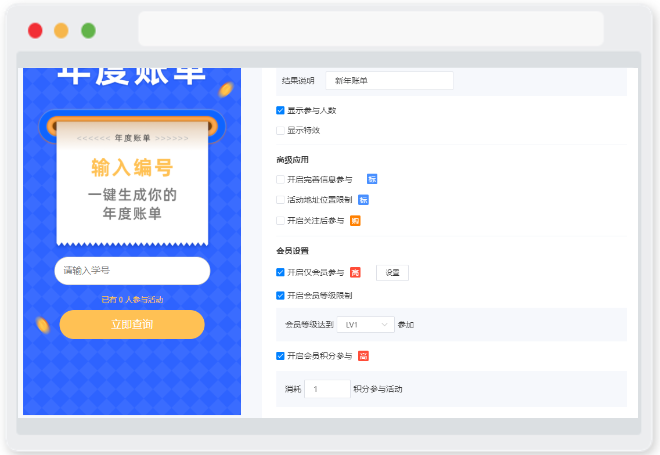The image size is (660, 455).
Task: Uncheck 开启会员等级限制 checkbox
Action: [280, 295]
